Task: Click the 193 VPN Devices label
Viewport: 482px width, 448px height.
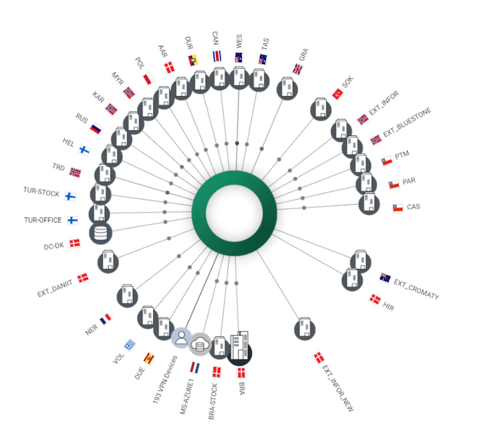Action: tap(165, 379)
